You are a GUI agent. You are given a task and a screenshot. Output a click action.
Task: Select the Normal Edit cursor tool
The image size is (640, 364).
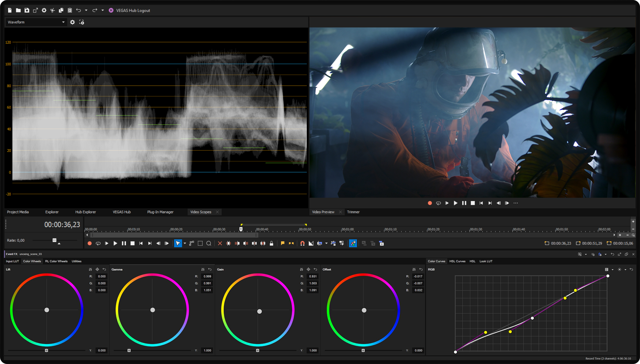pyautogui.click(x=178, y=243)
